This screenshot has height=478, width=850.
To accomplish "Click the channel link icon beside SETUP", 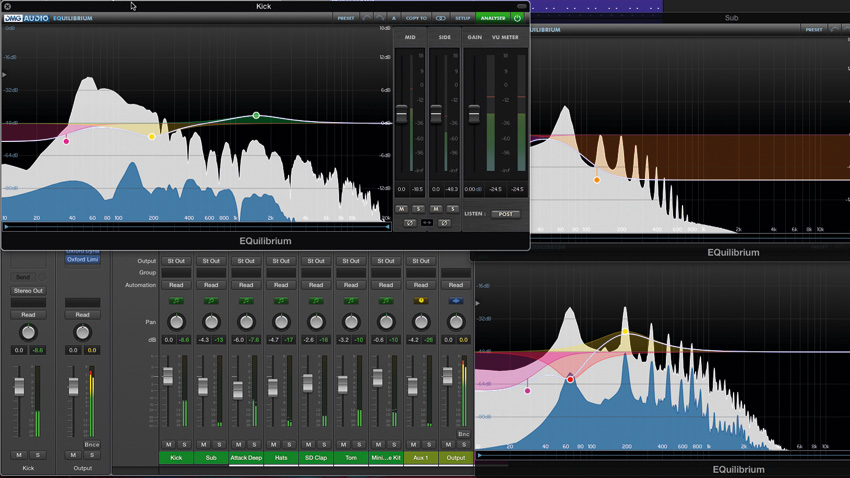I will click(x=440, y=18).
